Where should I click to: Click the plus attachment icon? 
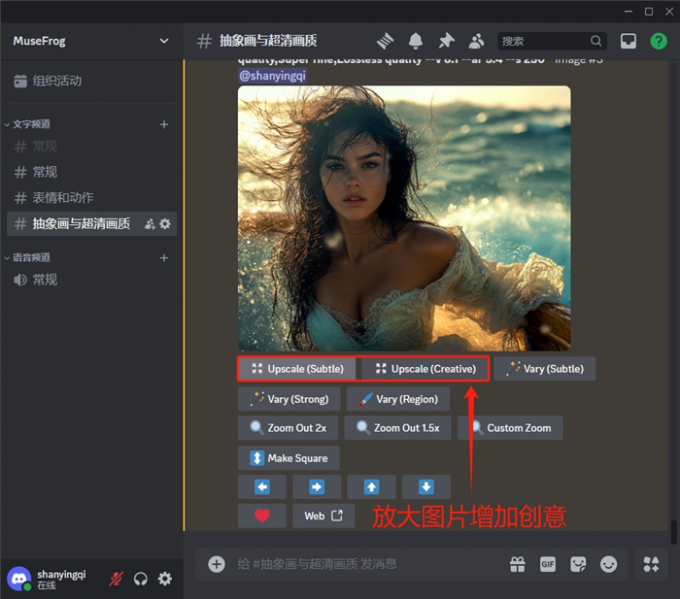pyautogui.click(x=216, y=564)
